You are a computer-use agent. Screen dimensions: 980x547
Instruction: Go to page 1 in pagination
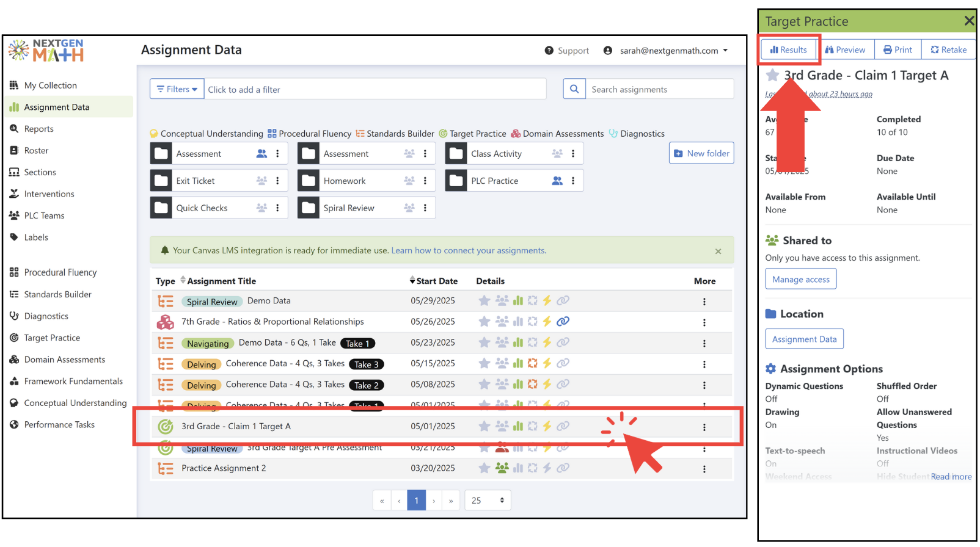[416, 500]
